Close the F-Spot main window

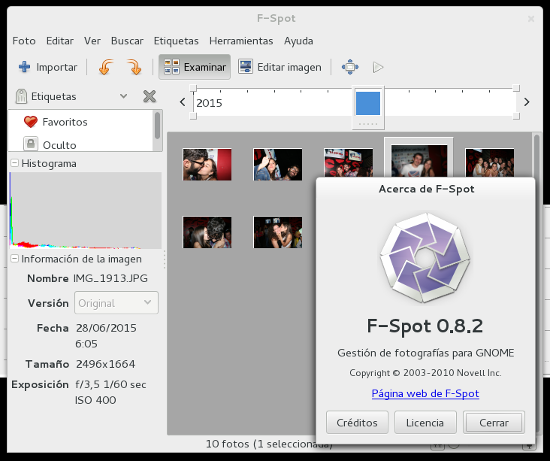click(x=531, y=19)
